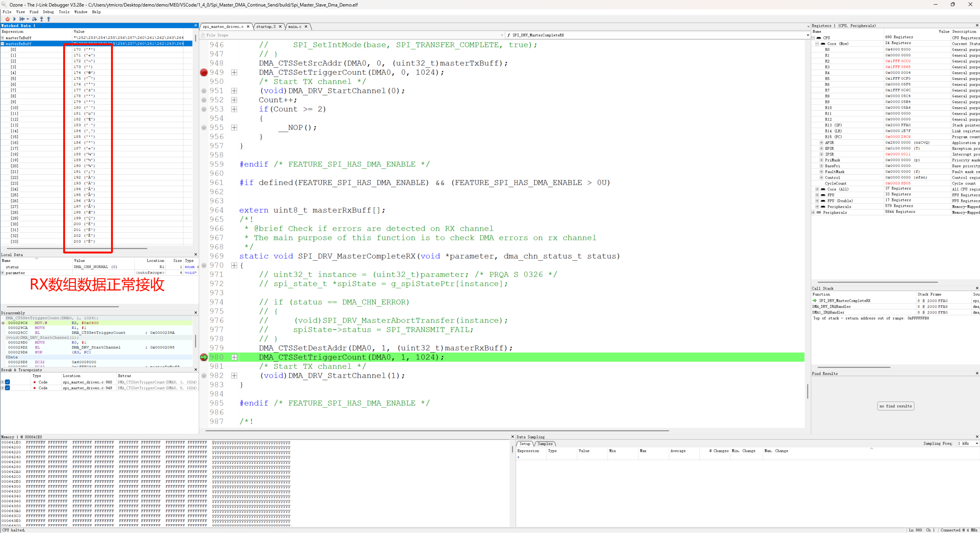The image size is (980, 533).
Task: Close the Break & Tracepoints panel
Action: tap(196, 370)
